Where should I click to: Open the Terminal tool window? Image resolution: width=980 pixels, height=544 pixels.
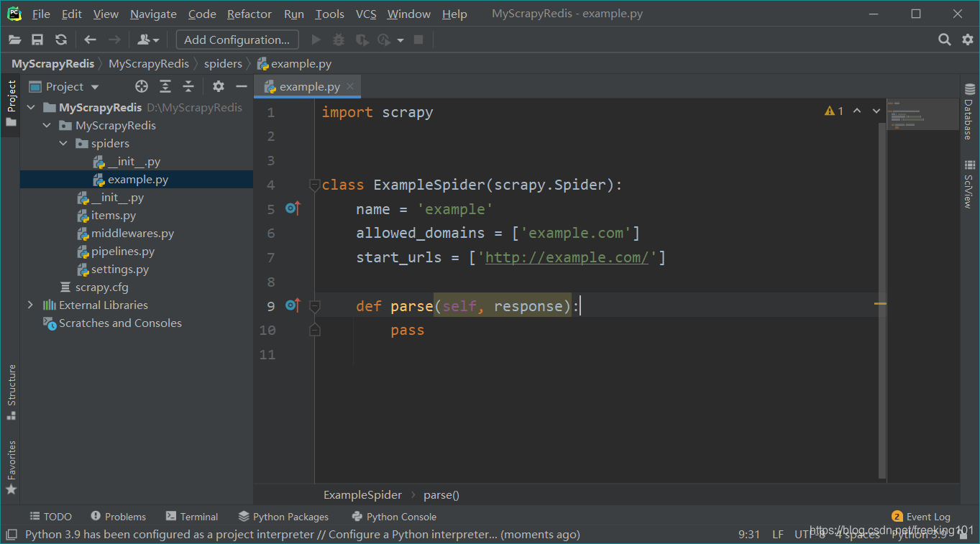coord(192,517)
